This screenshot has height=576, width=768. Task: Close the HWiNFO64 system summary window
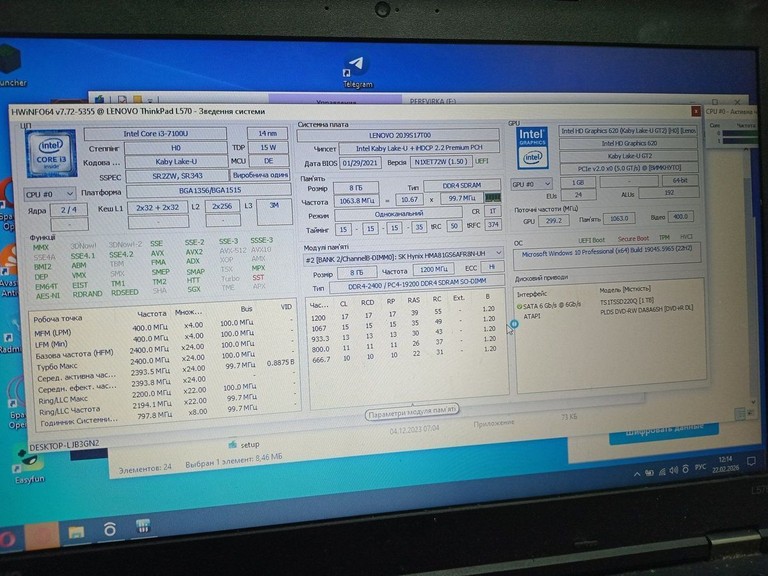pos(696,111)
